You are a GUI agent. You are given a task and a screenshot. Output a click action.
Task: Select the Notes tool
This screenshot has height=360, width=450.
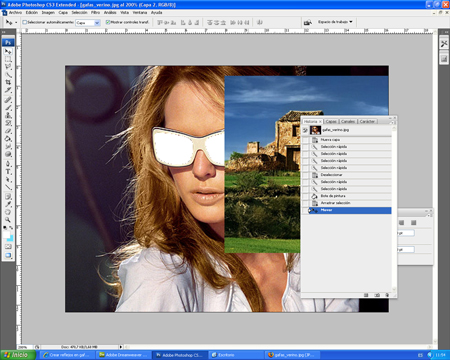8,197
